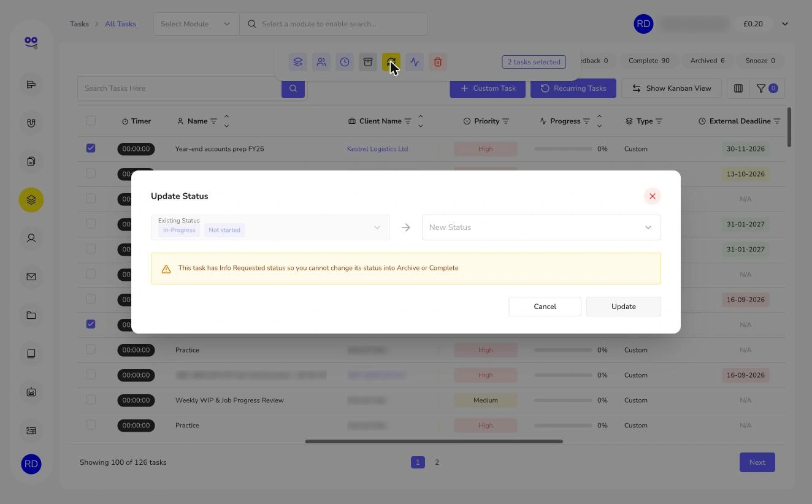
Task: Open the Select Module dropdown
Action: click(x=196, y=24)
